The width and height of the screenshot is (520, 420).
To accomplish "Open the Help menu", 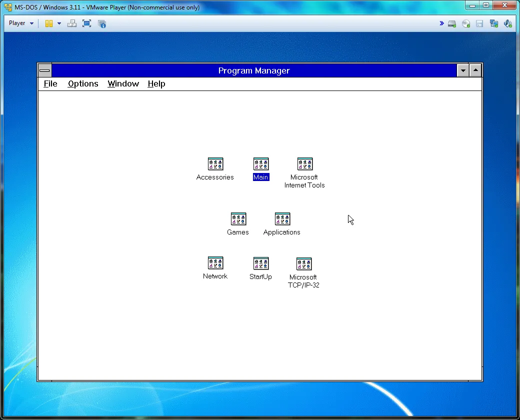I will tap(156, 83).
